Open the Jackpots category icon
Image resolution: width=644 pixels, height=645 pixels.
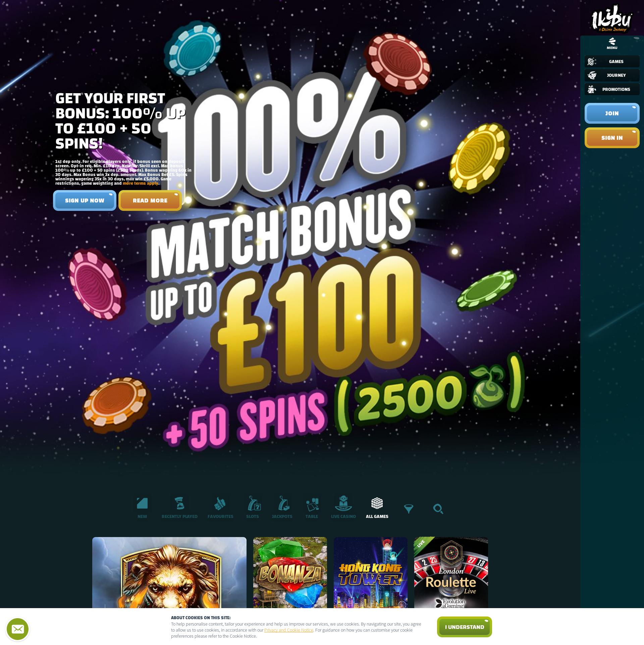283,504
